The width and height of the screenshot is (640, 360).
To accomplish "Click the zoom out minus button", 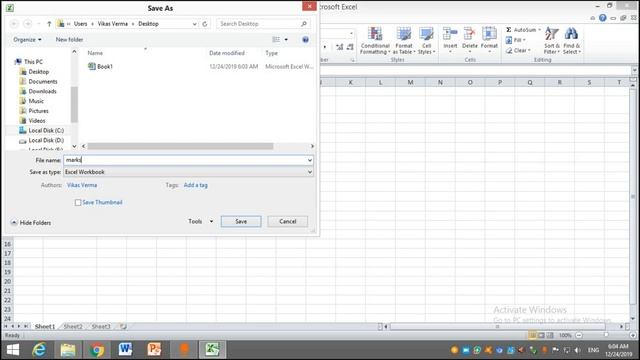I will tap(579, 335).
